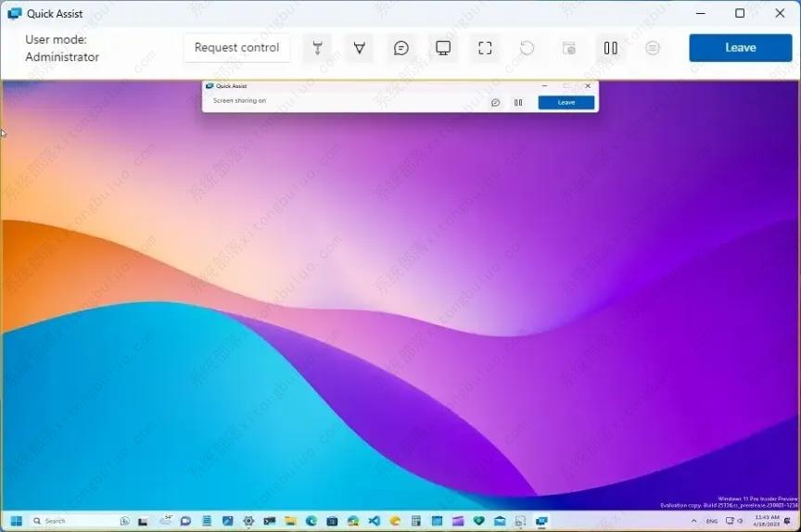Open the chat message panel
The height and width of the screenshot is (532, 801).
tap(401, 48)
